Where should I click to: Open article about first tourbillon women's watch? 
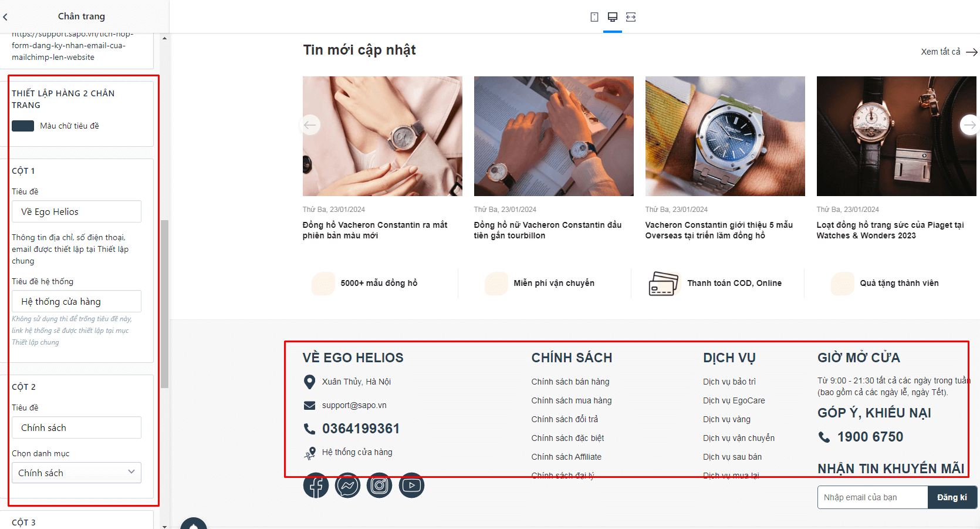pyautogui.click(x=548, y=230)
